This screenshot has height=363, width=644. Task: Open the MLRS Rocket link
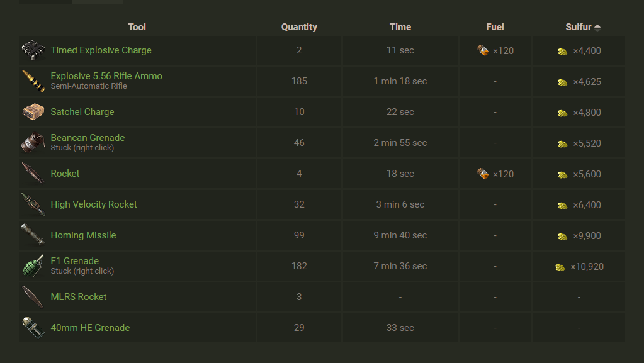[x=79, y=297]
